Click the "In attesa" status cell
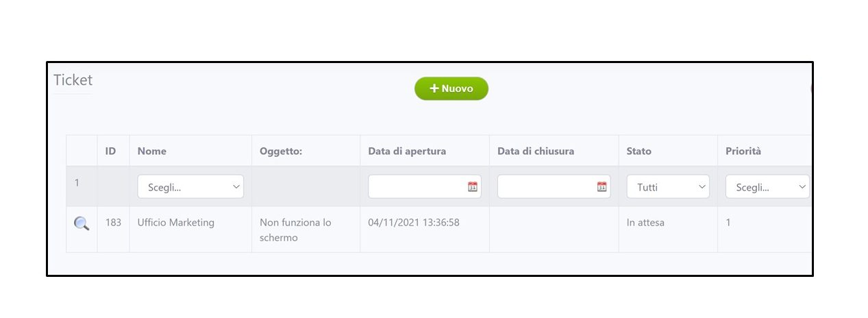Screen dimensions: 868x318 pos(645,223)
